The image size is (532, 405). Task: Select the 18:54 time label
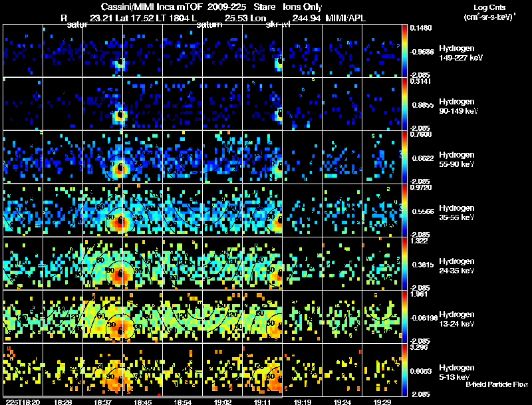(182, 402)
